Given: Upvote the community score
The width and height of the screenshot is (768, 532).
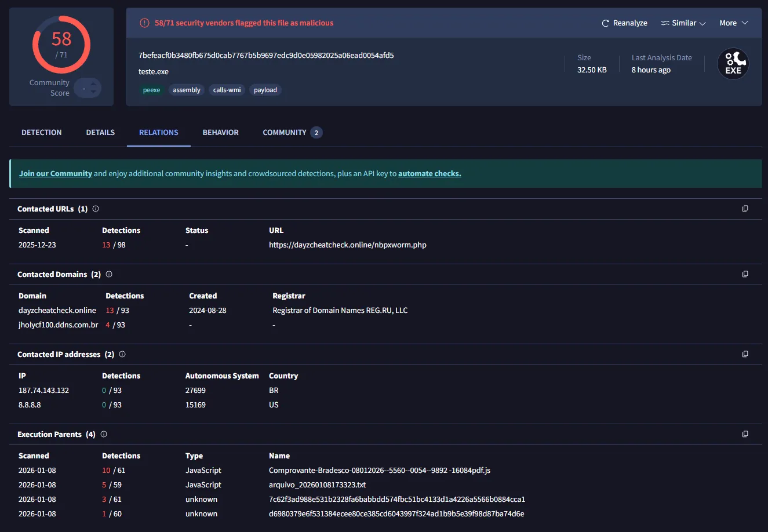Looking at the screenshot, I should (94, 84).
